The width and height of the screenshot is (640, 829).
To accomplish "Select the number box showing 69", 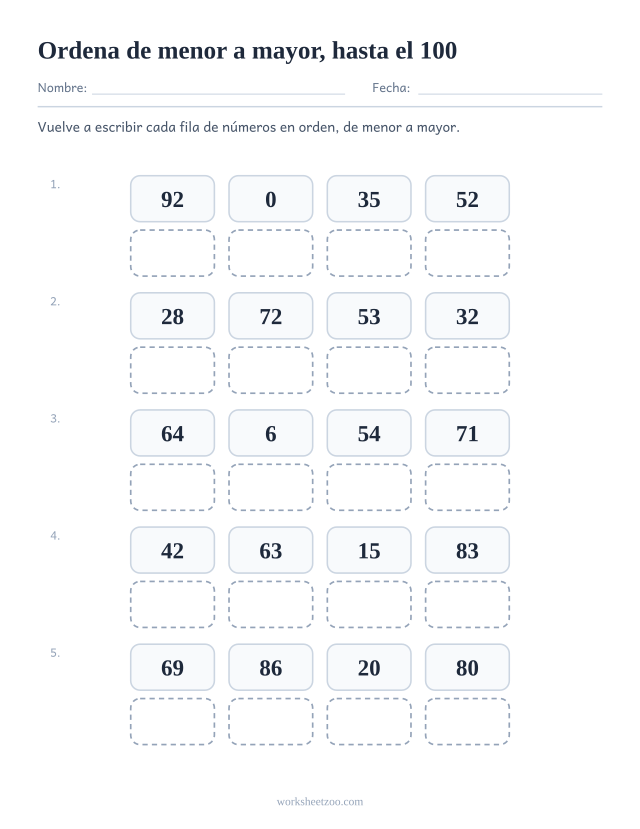I will coord(172,667).
